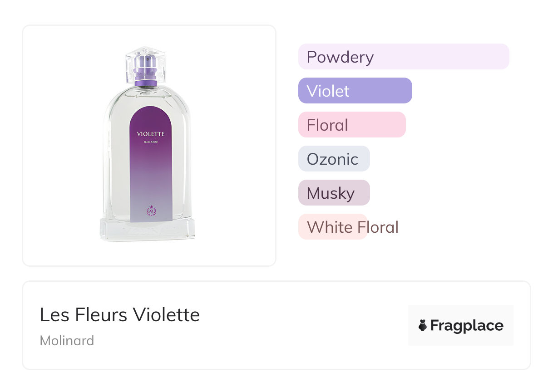Click the Fragplace perfume bottle logo icon
Image resolution: width=553 pixels, height=392 pixels.
[423, 325]
